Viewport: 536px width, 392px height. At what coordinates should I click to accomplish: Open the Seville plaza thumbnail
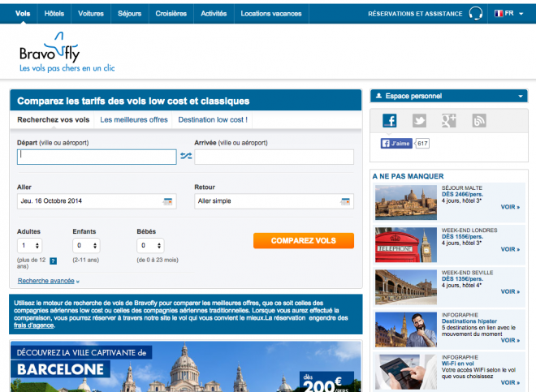tap(406, 287)
